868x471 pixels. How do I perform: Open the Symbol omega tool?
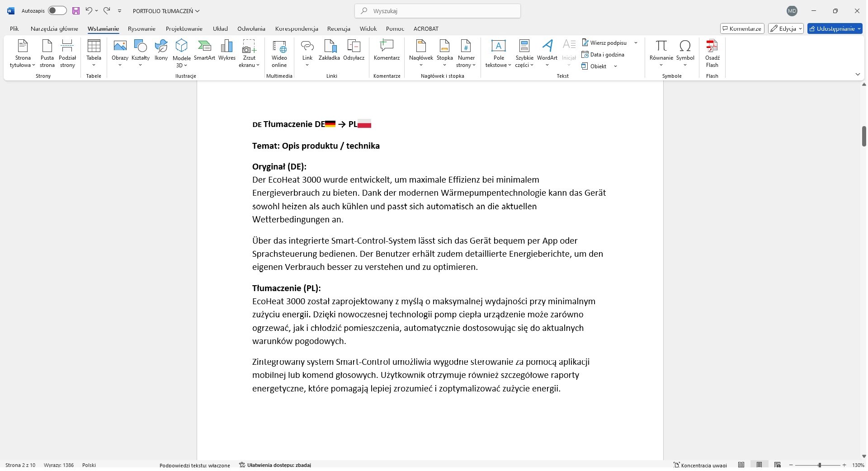685,53
